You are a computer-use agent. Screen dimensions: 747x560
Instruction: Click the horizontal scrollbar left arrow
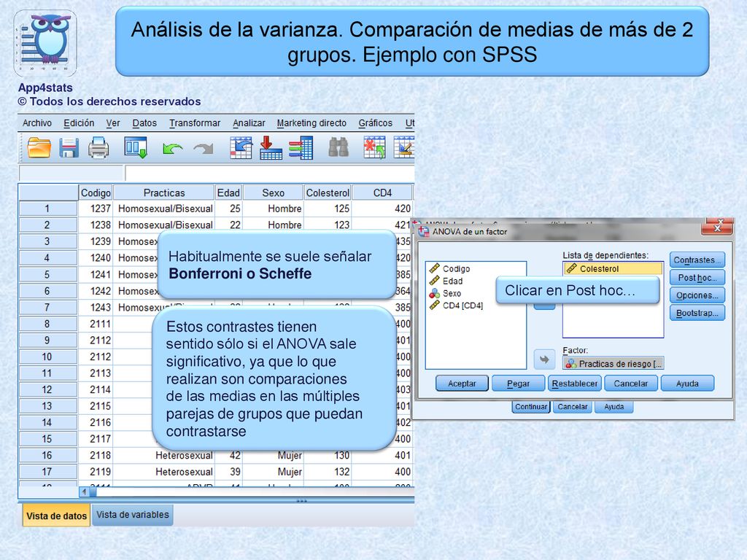click(84, 492)
